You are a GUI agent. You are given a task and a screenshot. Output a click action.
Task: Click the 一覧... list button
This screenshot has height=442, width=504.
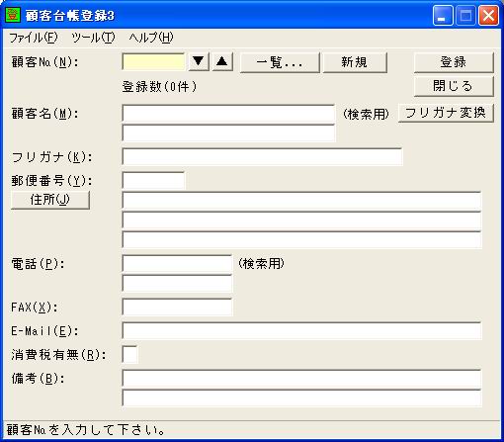pyautogui.click(x=280, y=62)
